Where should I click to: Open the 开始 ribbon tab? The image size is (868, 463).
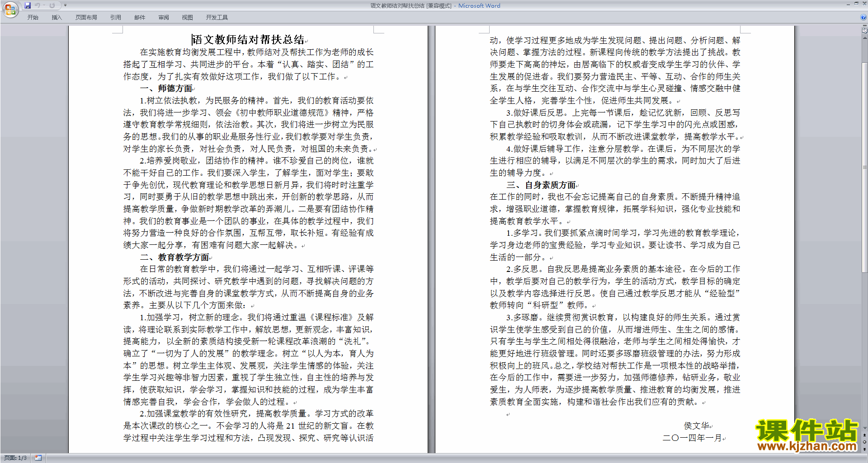[33, 18]
